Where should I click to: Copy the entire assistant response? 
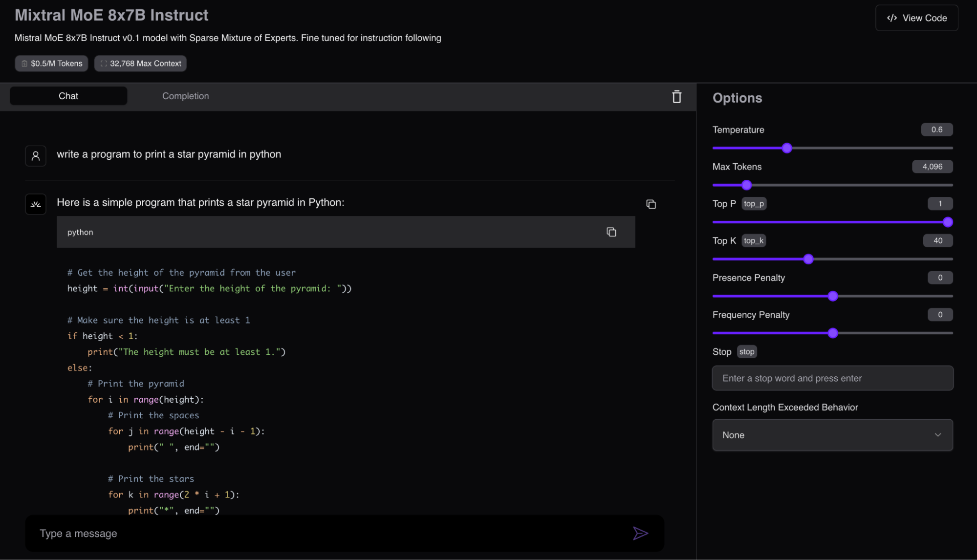click(651, 204)
